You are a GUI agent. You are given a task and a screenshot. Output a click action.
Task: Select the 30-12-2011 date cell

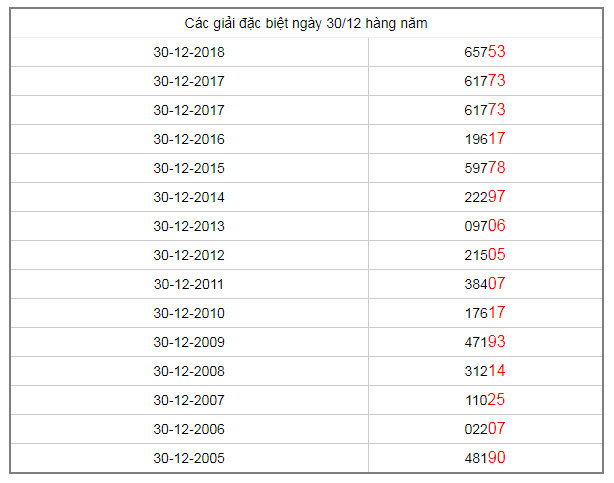coord(189,284)
